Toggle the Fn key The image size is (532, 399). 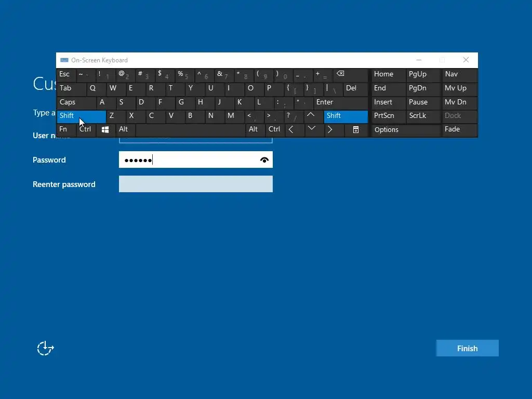(66, 129)
